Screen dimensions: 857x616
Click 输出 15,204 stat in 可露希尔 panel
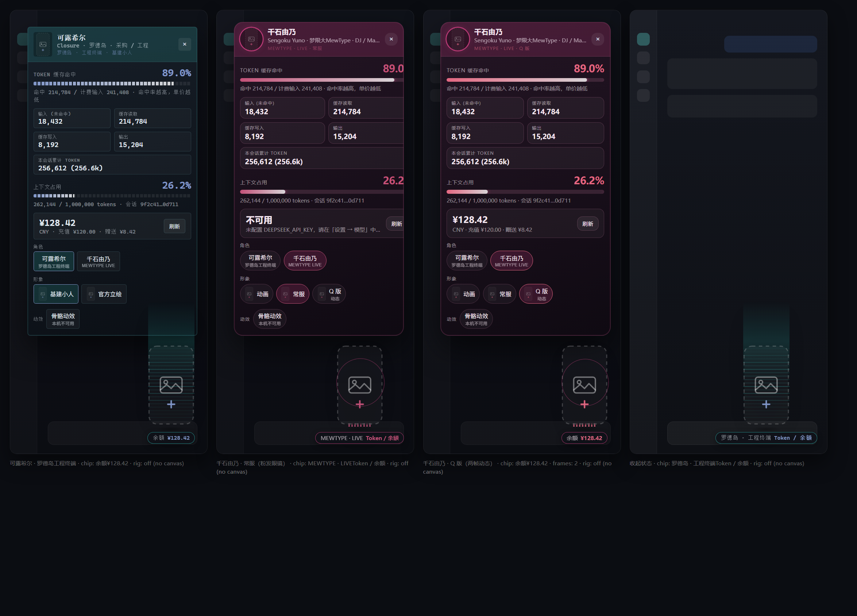click(153, 141)
